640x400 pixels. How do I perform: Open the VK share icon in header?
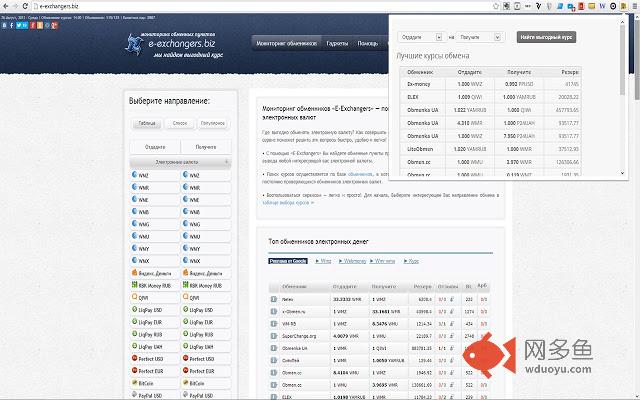point(4,25)
